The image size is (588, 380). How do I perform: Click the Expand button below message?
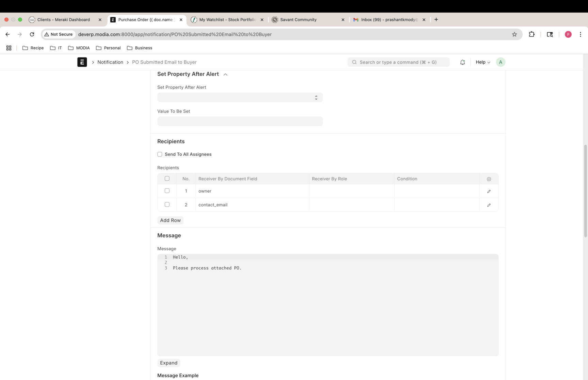[169, 363]
